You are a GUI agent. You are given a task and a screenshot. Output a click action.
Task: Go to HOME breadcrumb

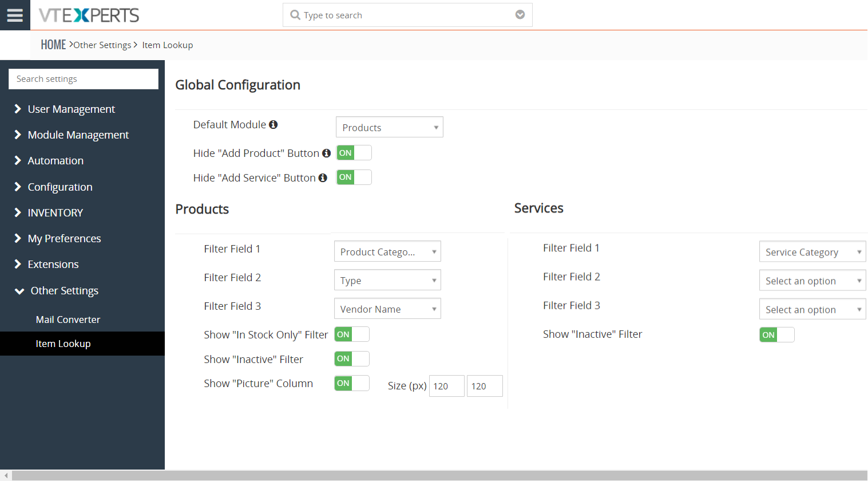(53, 45)
